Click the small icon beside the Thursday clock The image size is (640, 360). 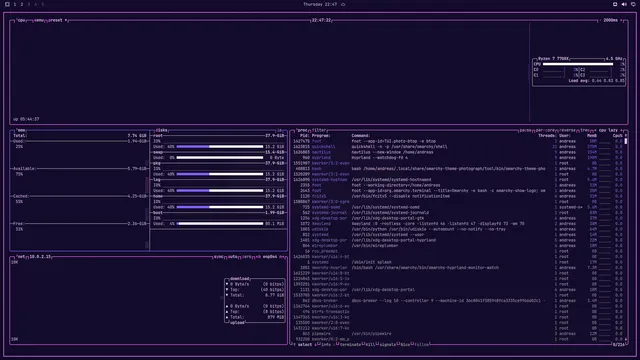[x=343, y=4]
